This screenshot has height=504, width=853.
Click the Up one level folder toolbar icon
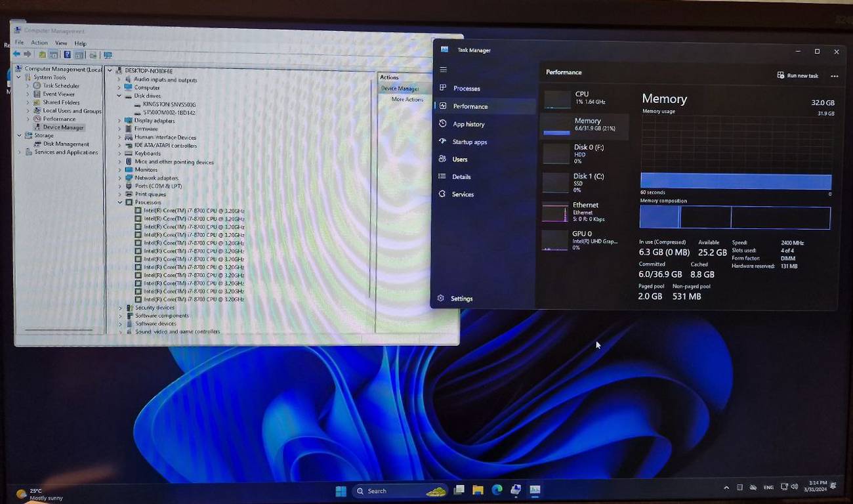click(42, 55)
